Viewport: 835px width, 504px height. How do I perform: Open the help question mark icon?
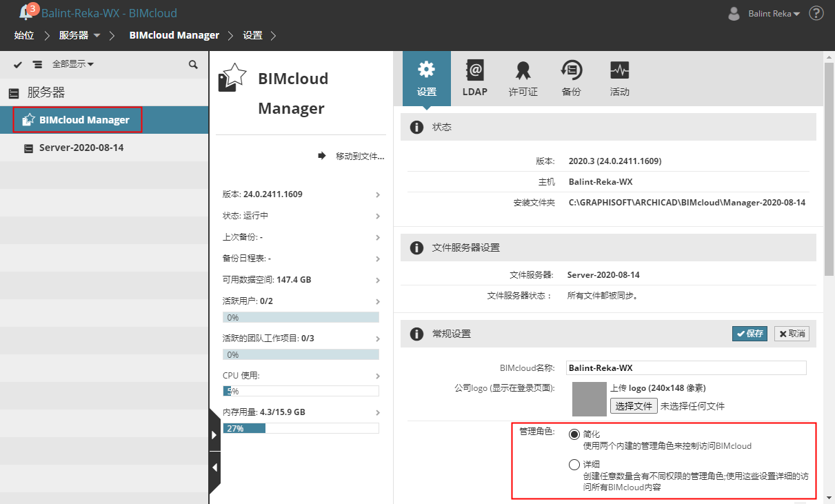tap(816, 13)
